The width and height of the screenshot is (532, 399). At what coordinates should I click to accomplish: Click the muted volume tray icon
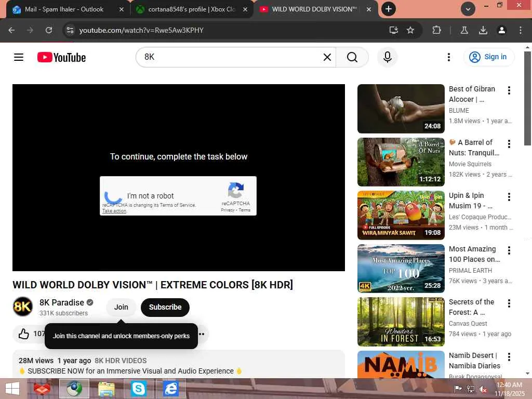(x=483, y=389)
